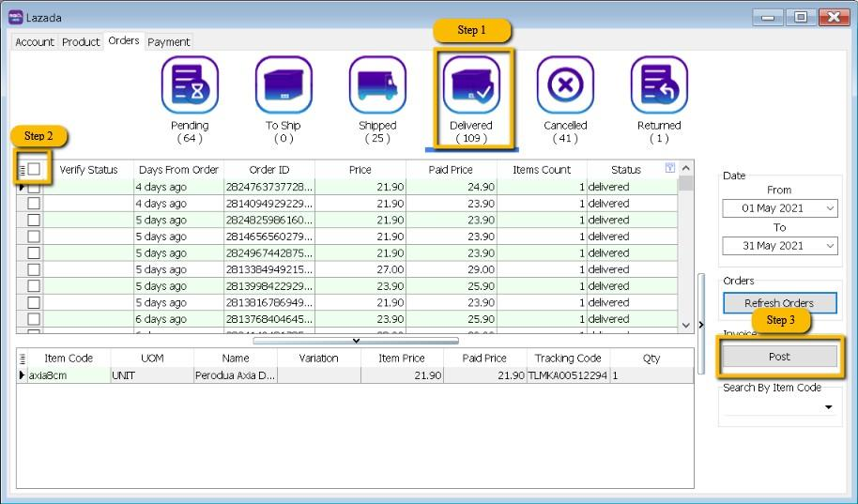The width and height of the screenshot is (858, 504).
Task: Click the Lazada app icon in title bar
Action: 15,17
